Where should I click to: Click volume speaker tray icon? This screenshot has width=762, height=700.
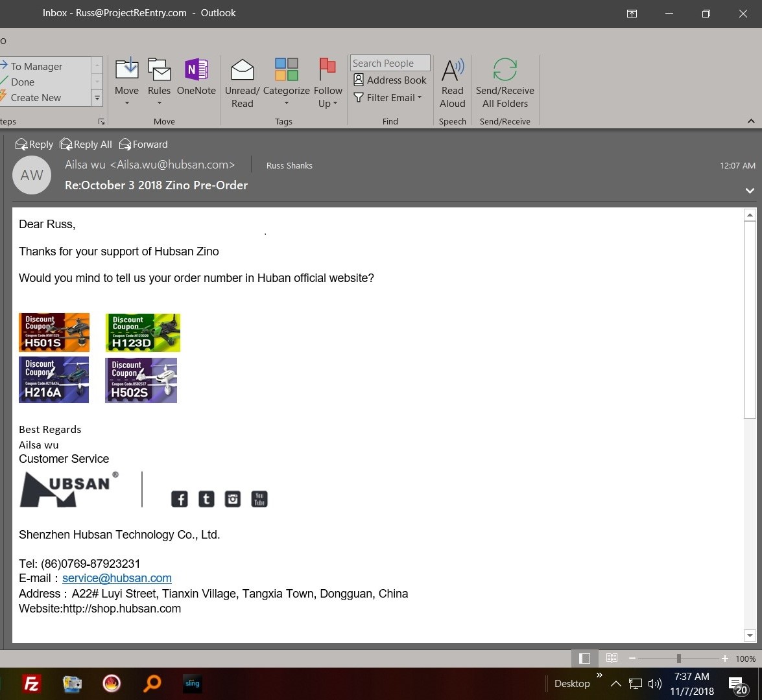point(654,684)
